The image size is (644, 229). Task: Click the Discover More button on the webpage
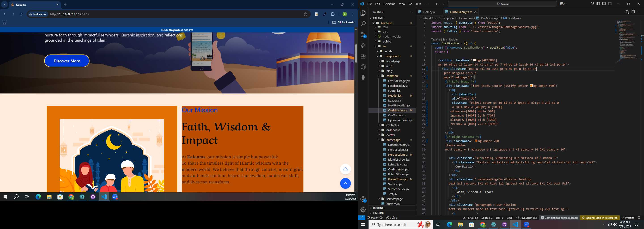(67, 61)
